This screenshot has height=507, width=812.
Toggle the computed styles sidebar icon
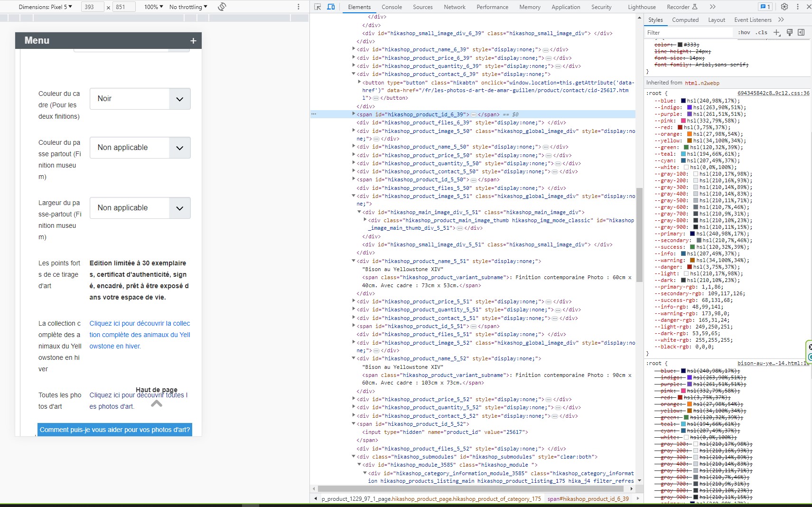801,32
